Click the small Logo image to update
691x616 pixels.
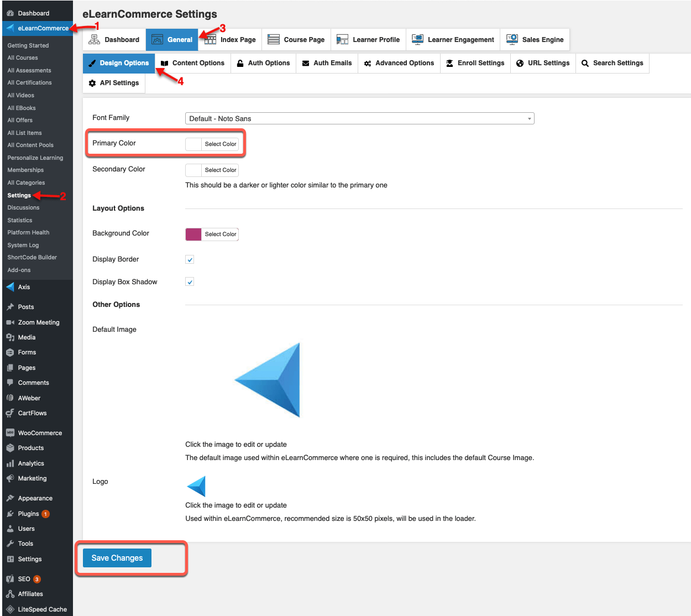(196, 487)
